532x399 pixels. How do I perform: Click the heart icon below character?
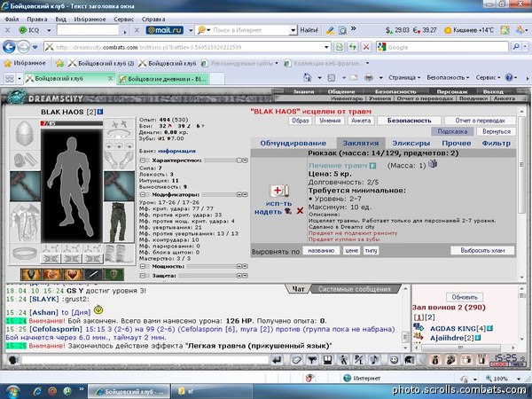coord(73,274)
